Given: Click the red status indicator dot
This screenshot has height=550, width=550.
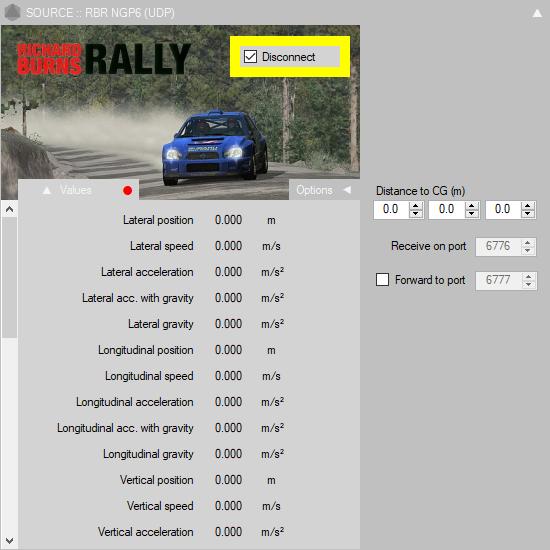Looking at the screenshot, I should [x=128, y=190].
